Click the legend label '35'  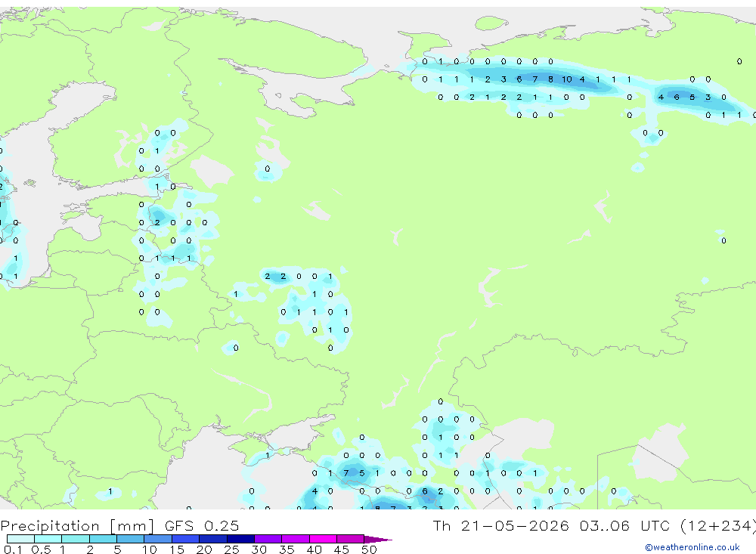coord(287,549)
